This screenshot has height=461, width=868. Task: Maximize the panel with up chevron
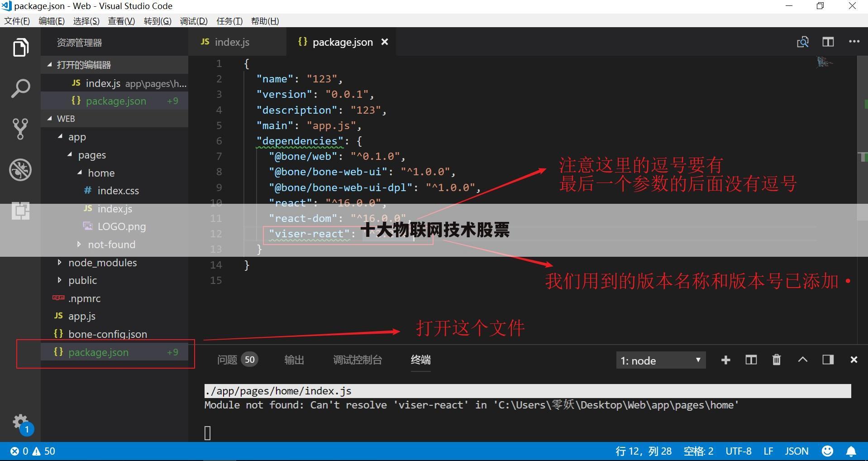[x=802, y=360]
